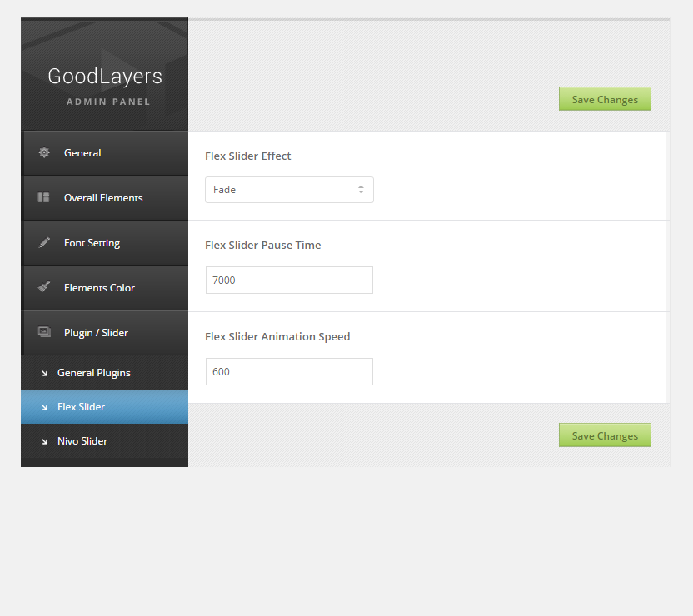Click the paintbrush icon beside Elements Color

(44, 287)
